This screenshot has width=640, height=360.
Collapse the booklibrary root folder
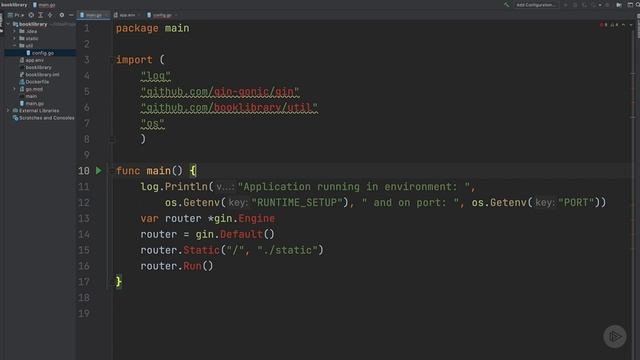pos(8,24)
